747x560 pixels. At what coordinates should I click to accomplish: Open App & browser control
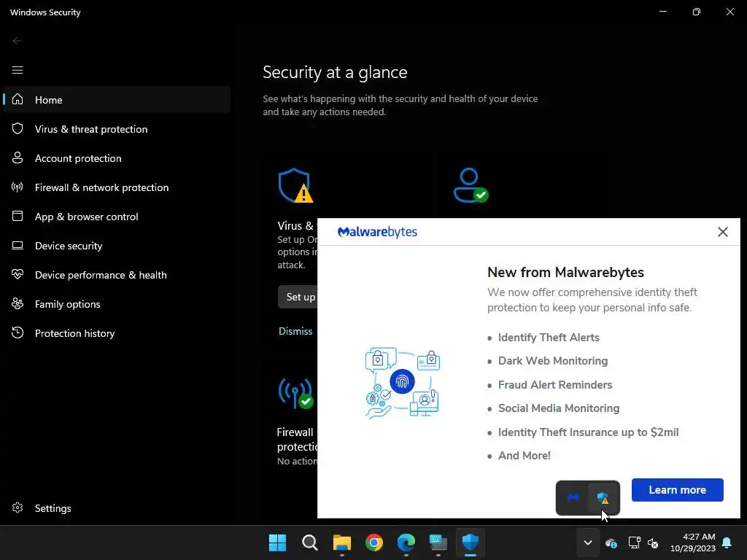117,216
